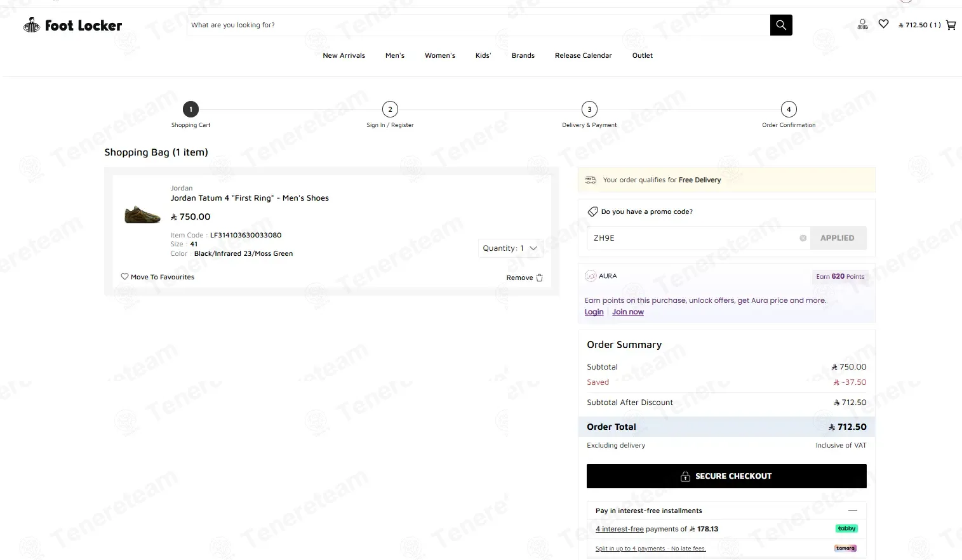This screenshot has height=560, width=962.
Task: Click the AURA Login link
Action: [594, 312]
